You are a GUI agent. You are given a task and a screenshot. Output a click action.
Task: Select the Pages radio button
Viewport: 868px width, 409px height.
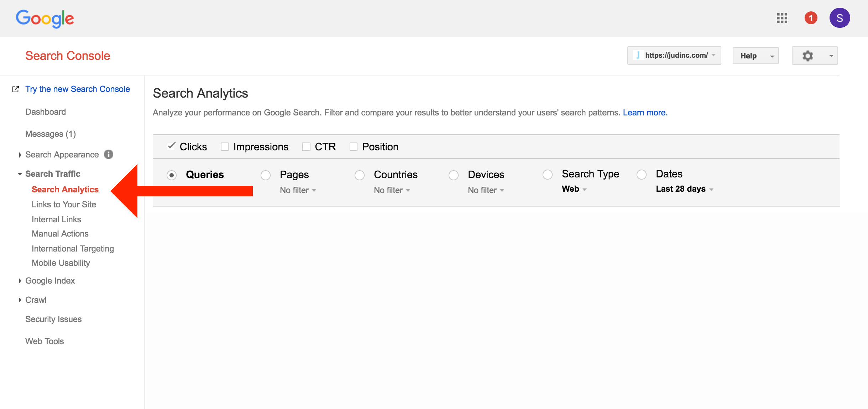pos(266,175)
